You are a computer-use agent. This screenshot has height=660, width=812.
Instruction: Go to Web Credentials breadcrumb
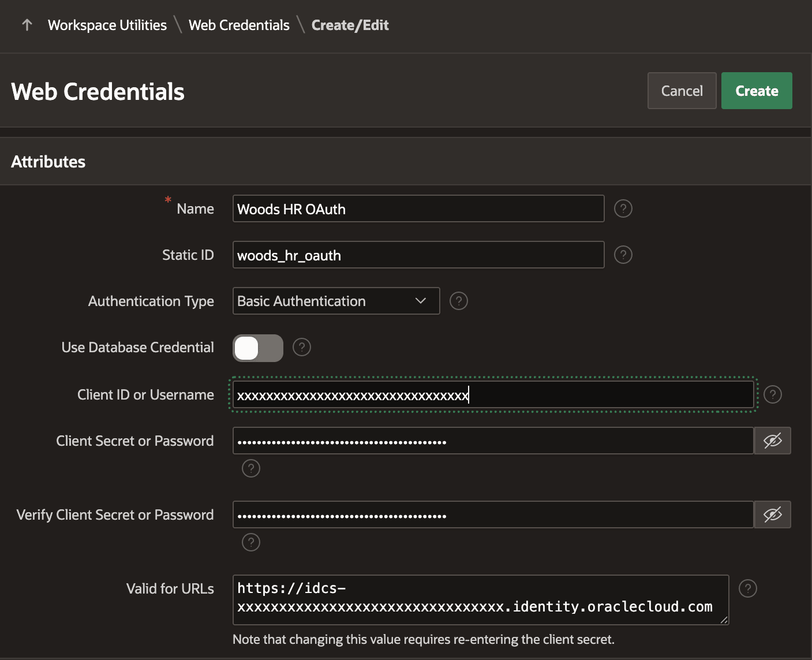(x=239, y=25)
